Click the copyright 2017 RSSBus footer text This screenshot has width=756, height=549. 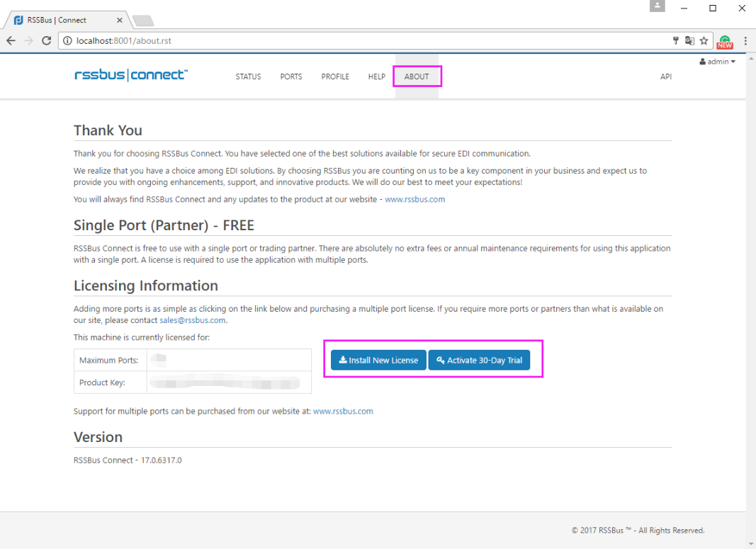point(638,530)
